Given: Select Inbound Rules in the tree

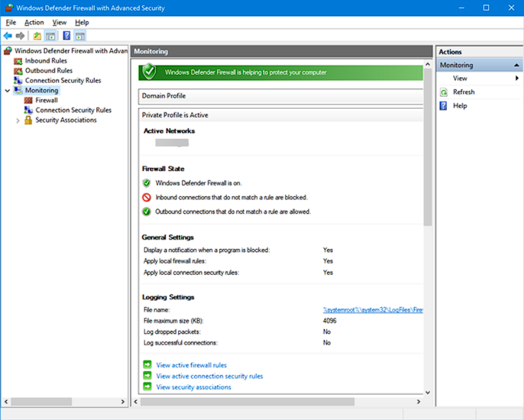Looking at the screenshot, I should tap(45, 61).
